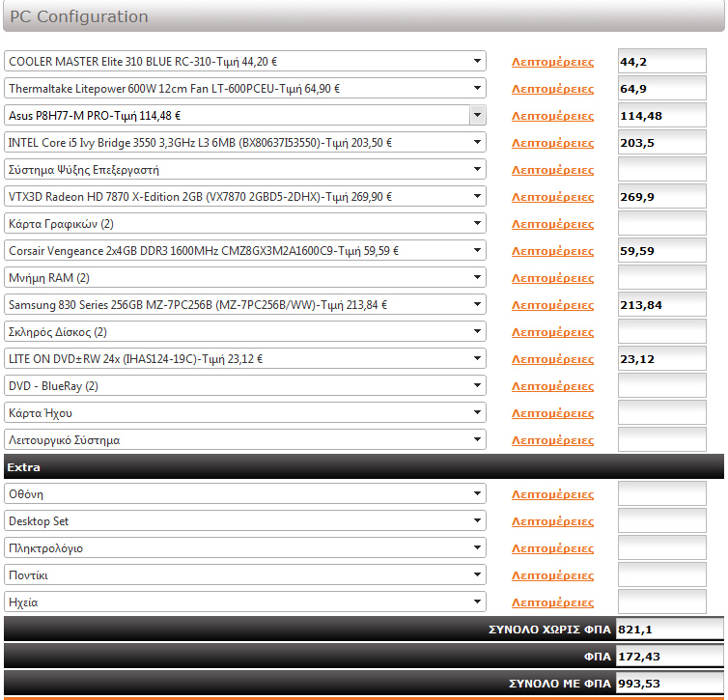
Task: Open the Ποντίκι dropdown
Action: coord(245,574)
